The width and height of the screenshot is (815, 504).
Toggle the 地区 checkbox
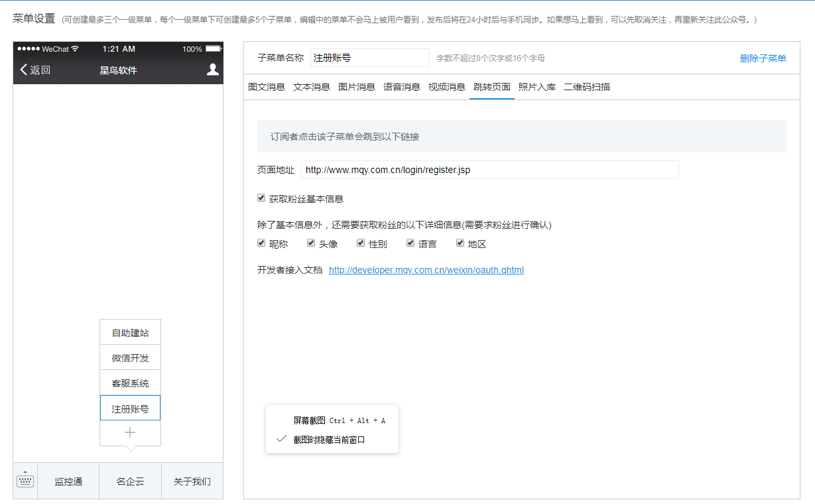[x=460, y=243]
